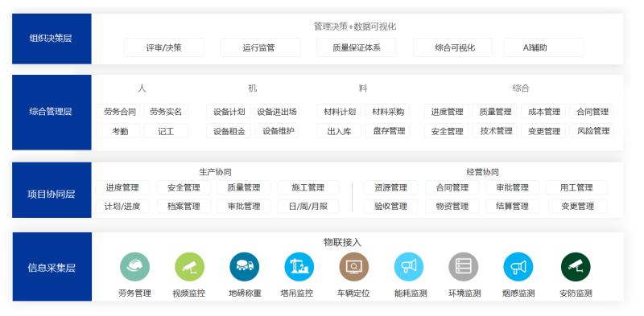Screen dimensions: 644x316
Task: Open the 运行监管 box
Action: pyautogui.click(x=260, y=47)
